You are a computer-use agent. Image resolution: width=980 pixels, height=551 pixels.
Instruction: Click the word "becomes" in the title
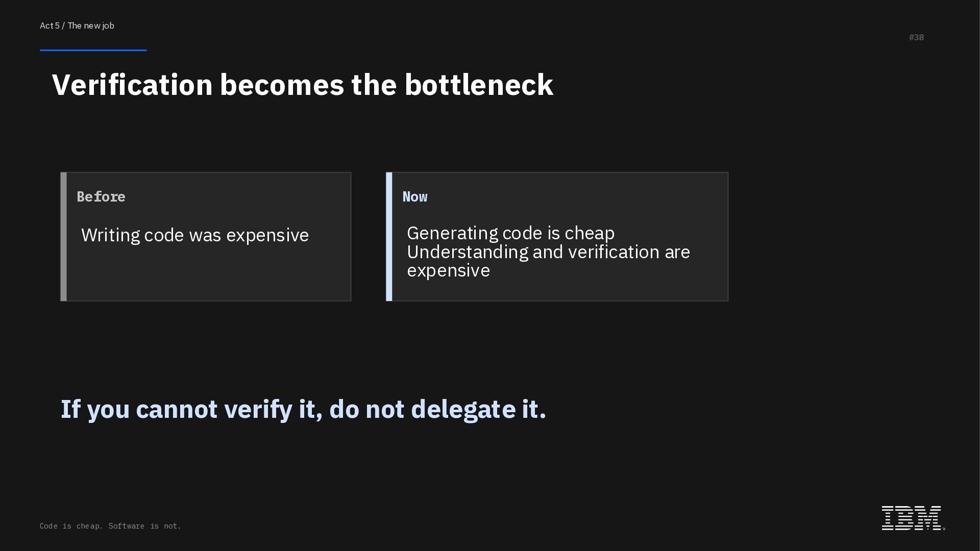282,85
